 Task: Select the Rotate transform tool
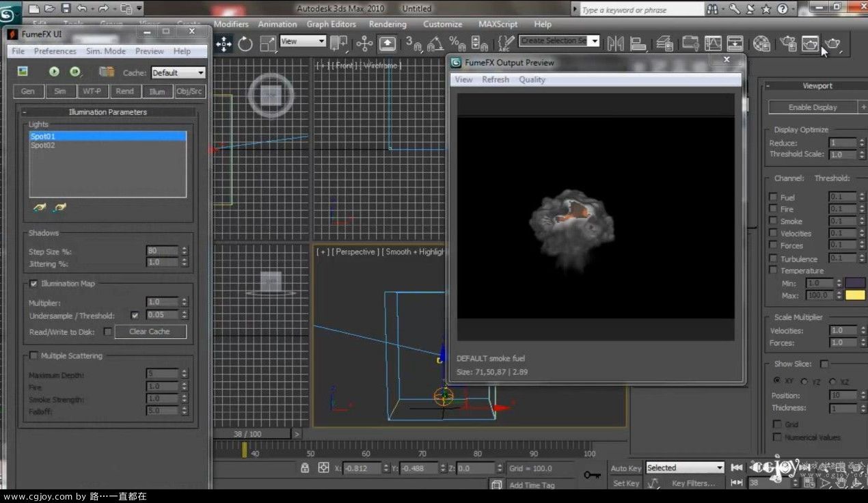[245, 44]
